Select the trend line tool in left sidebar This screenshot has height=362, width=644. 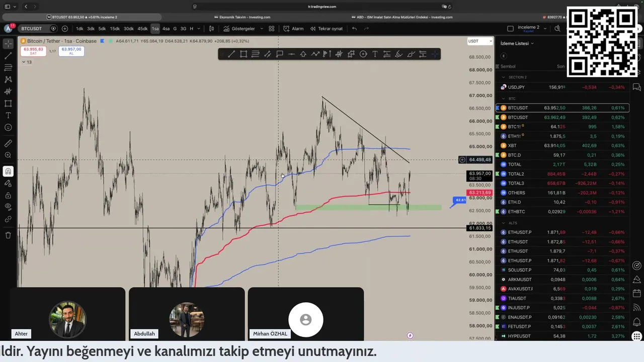click(x=8, y=55)
